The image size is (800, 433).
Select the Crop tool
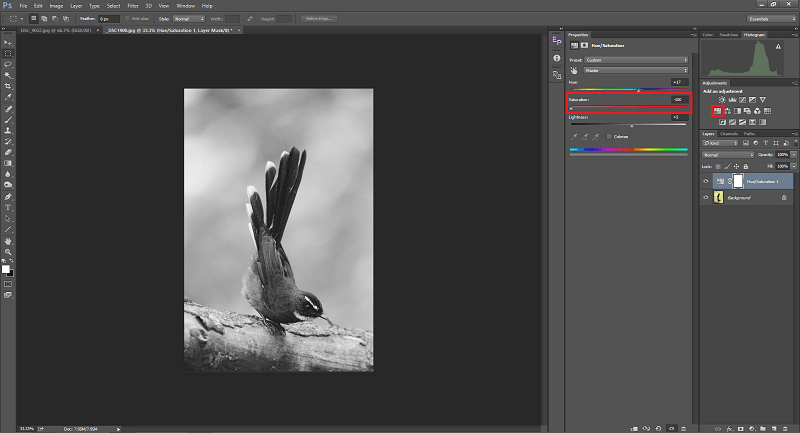point(8,86)
